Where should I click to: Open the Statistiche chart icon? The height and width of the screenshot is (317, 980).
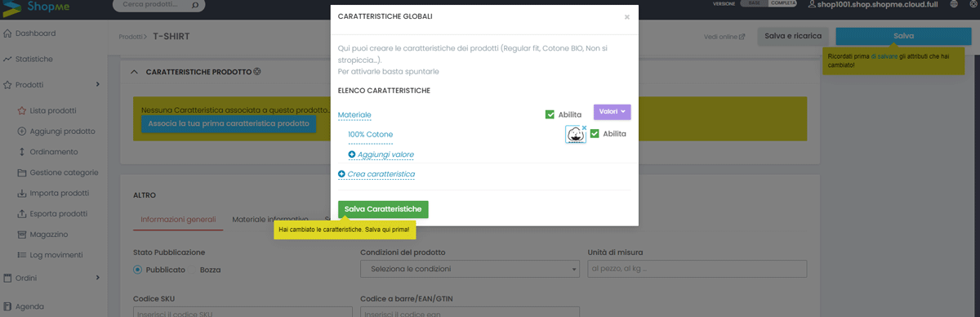tap(7, 59)
